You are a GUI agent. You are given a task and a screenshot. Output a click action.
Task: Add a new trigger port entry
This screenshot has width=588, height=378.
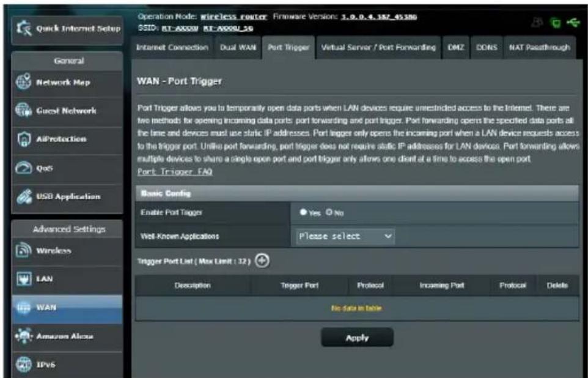[262, 261]
